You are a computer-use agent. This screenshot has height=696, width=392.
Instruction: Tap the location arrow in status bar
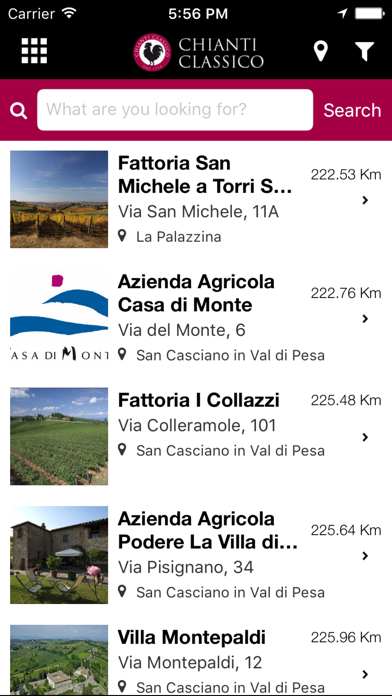(342, 14)
